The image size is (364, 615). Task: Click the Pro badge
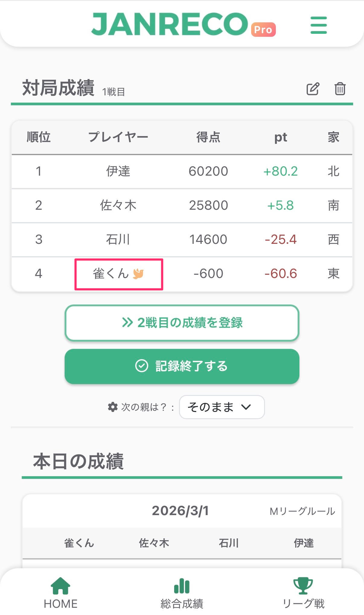point(263,30)
